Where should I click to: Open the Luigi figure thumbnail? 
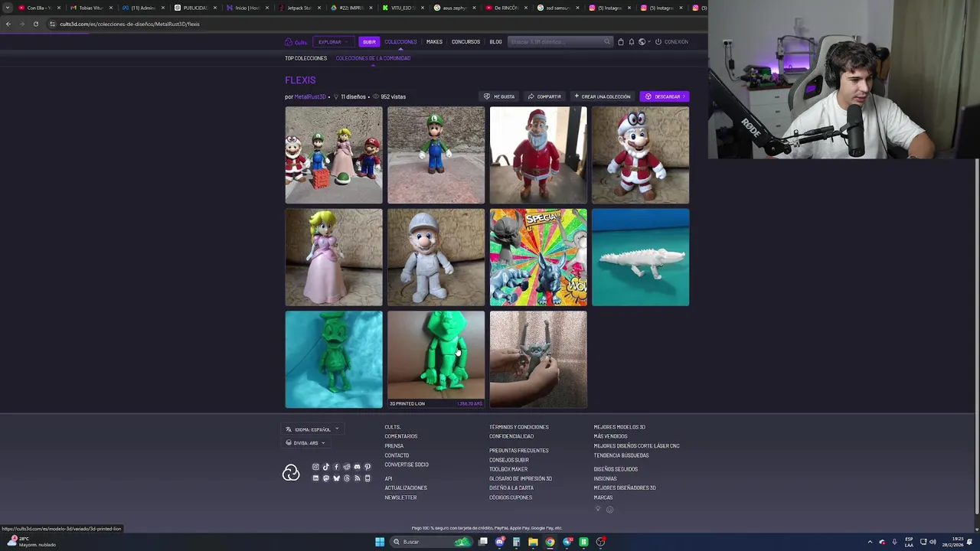tap(436, 155)
